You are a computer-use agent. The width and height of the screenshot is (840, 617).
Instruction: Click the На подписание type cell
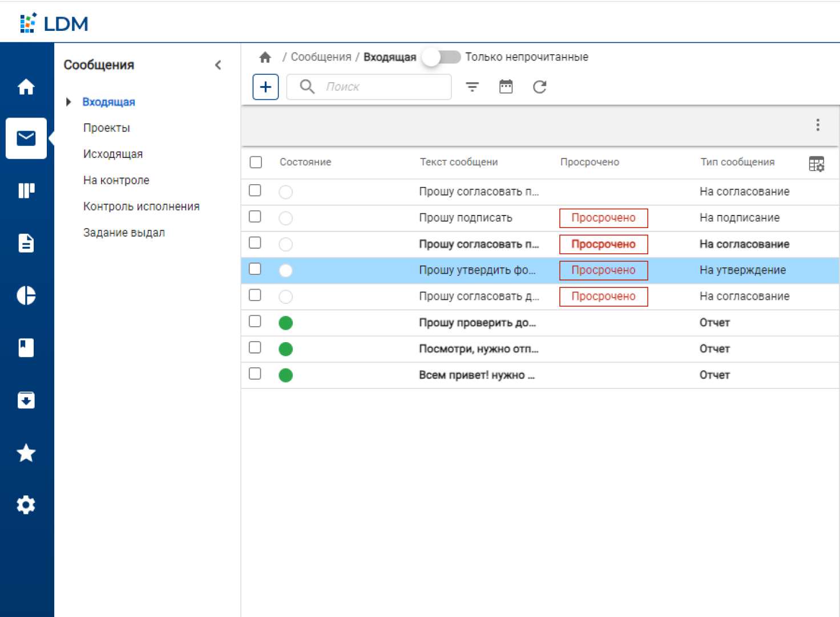tap(740, 218)
